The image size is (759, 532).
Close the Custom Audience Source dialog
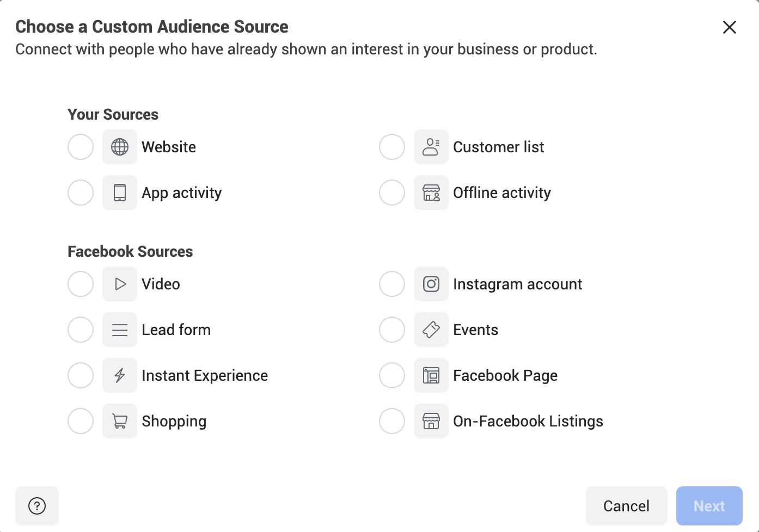click(730, 27)
